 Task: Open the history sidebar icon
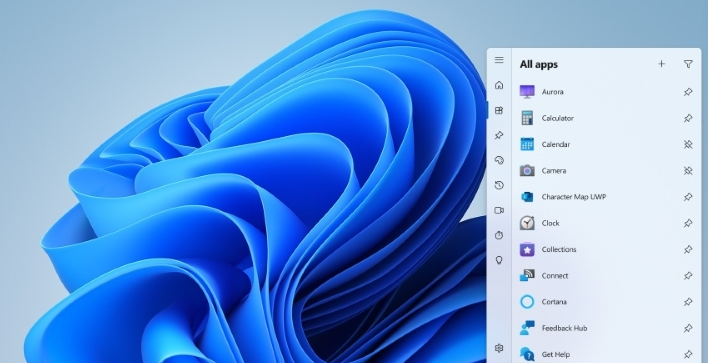click(x=499, y=185)
